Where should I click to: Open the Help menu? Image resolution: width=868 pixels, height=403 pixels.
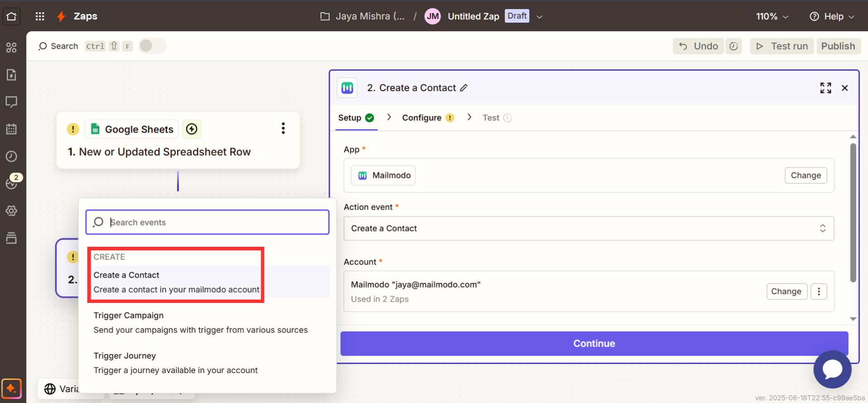[832, 16]
